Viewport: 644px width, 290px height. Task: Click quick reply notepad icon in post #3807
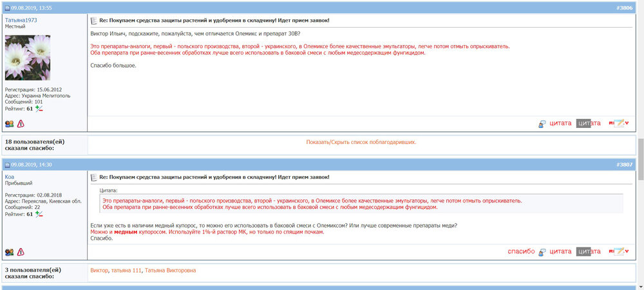(619, 251)
